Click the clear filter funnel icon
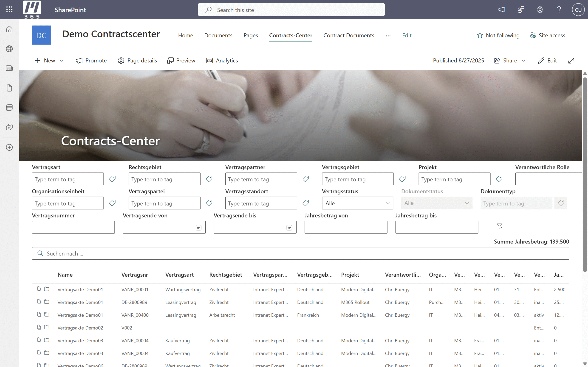 coord(499,226)
